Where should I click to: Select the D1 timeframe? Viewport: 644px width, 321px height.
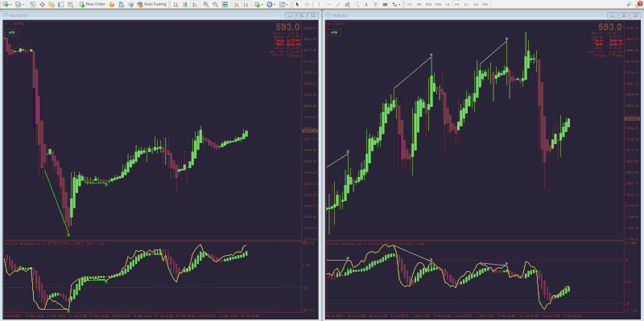pyautogui.click(x=467, y=4)
